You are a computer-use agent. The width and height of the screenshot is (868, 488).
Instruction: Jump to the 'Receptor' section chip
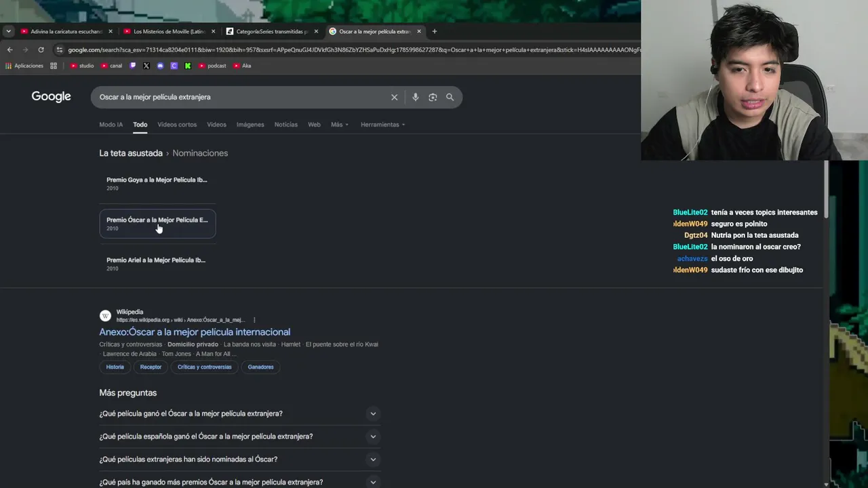151,367
